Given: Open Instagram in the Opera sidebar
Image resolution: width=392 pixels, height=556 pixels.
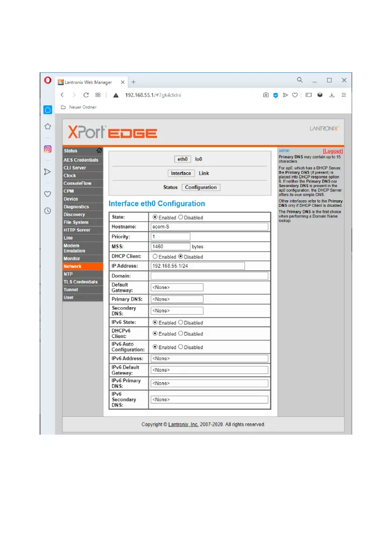Looking at the screenshot, I should point(48,149).
